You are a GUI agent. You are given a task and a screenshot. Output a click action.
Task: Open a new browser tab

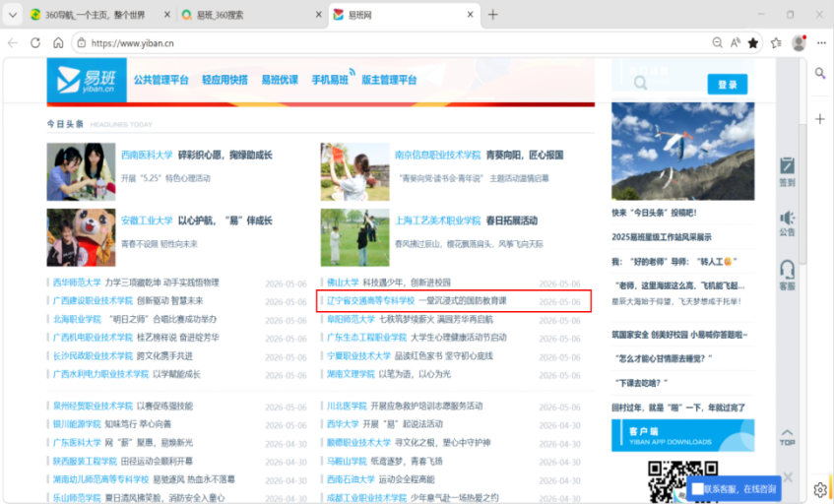(493, 15)
